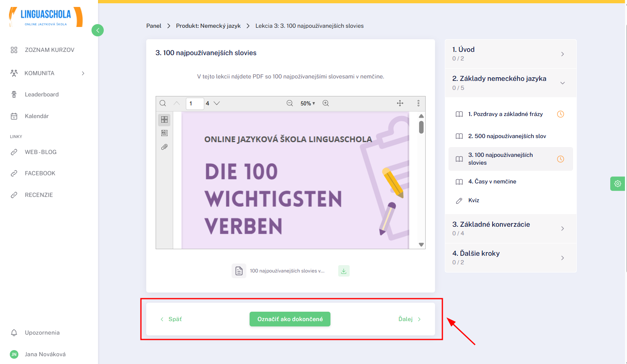Click Označiť ako dokončené button
The height and width of the screenshot is (364, 627).
coord(290,319)
